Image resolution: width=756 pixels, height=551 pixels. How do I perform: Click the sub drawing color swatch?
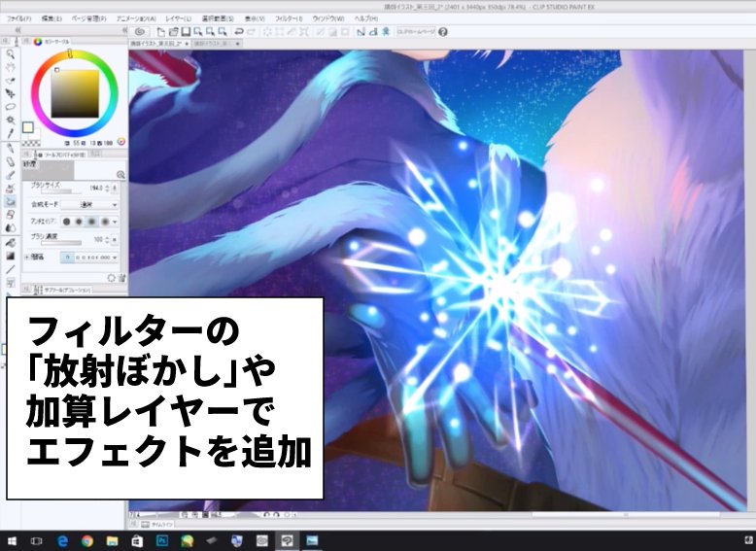click(35, 134)
